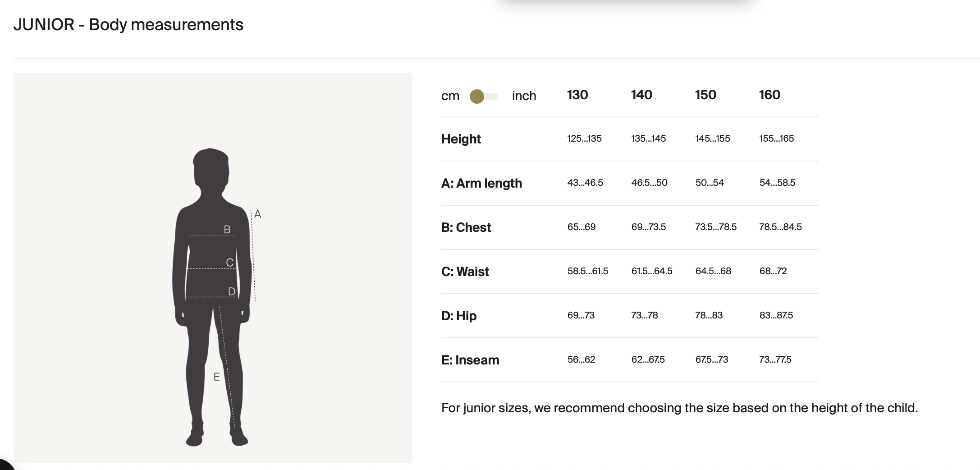The height and width of the screenshot is (470, 980).
Task: Click chest marker B on the silhouette
Action: (x=227, y=230)
